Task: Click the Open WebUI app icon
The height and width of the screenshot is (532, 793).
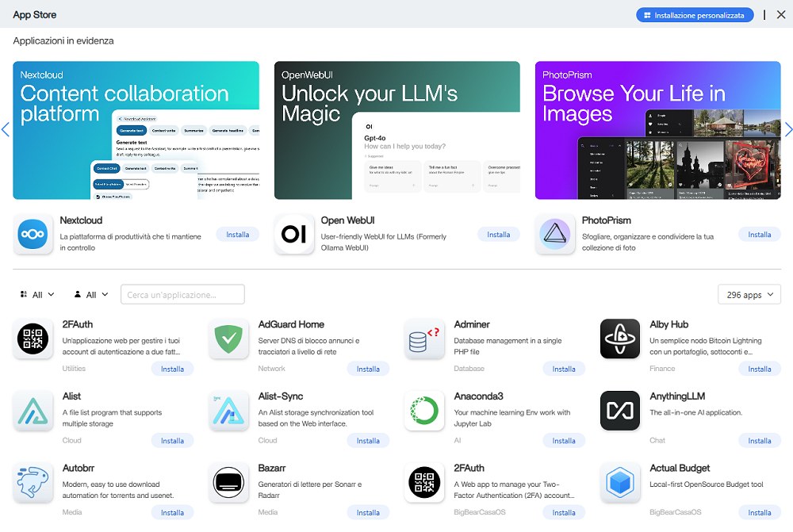Action: (294, 234)
